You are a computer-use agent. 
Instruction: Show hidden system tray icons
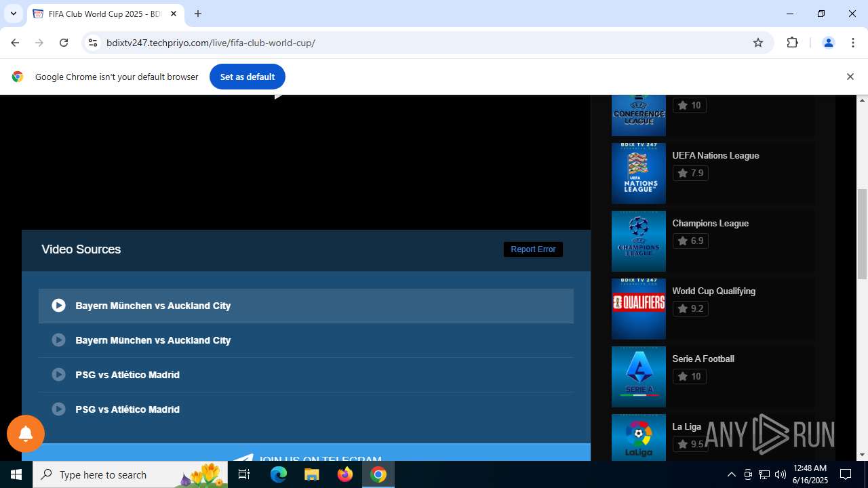(x=731, y=474)
